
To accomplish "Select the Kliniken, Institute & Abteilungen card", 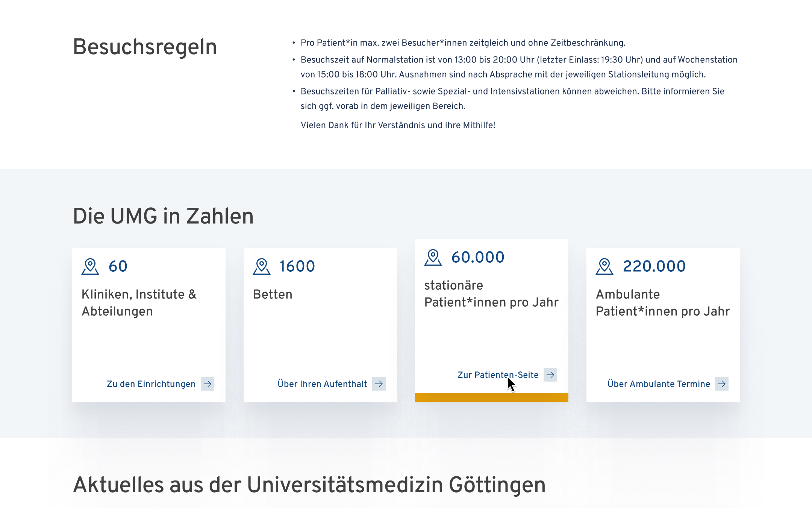I will [x=149, y=324].
